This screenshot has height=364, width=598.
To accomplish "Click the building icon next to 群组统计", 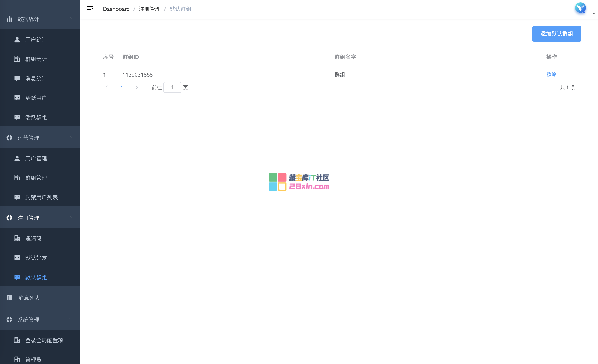I will tap(17, 59).
